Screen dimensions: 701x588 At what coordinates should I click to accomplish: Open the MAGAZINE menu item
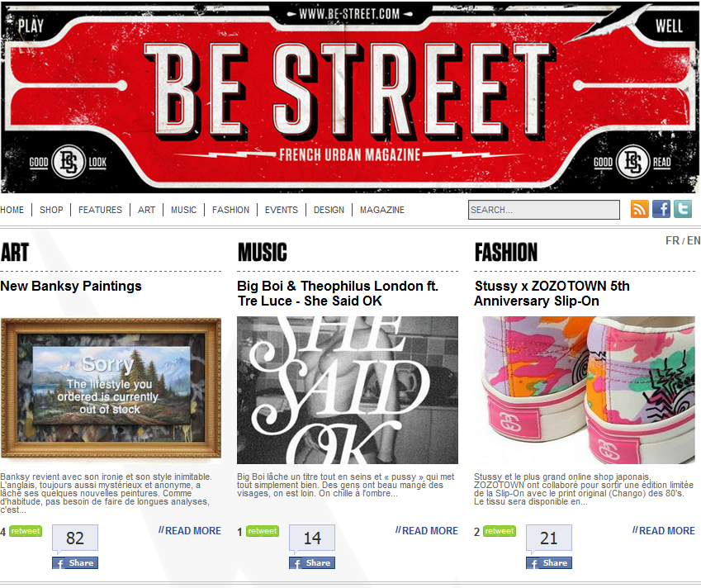(382, 210)
